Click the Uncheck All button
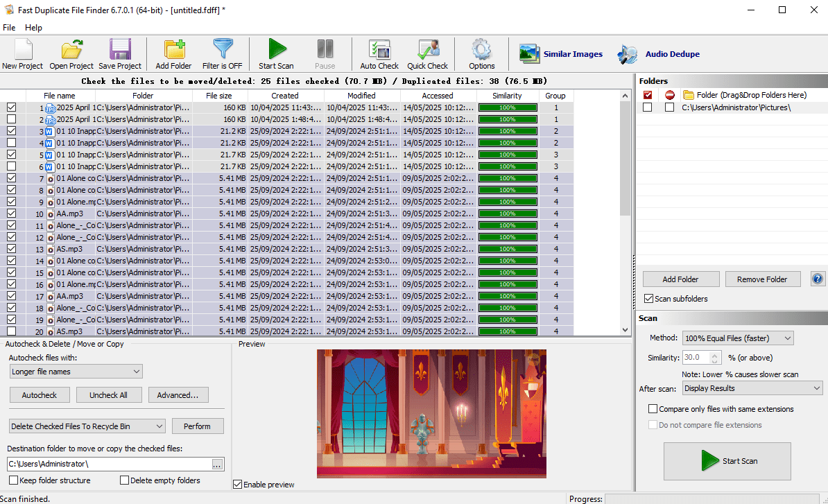 point(109,394)
